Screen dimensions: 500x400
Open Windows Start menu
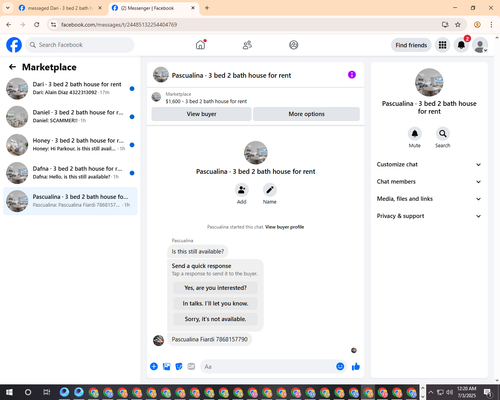click(x=9, y=392)
